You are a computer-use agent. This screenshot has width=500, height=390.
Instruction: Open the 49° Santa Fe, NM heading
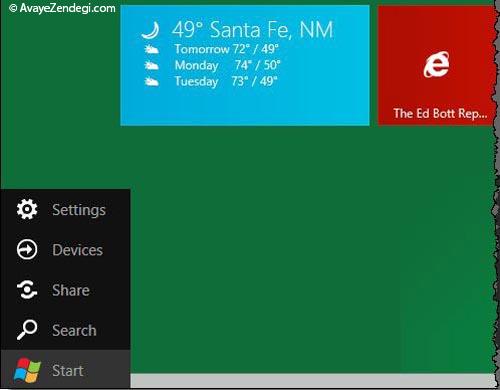tap(252, 30)
